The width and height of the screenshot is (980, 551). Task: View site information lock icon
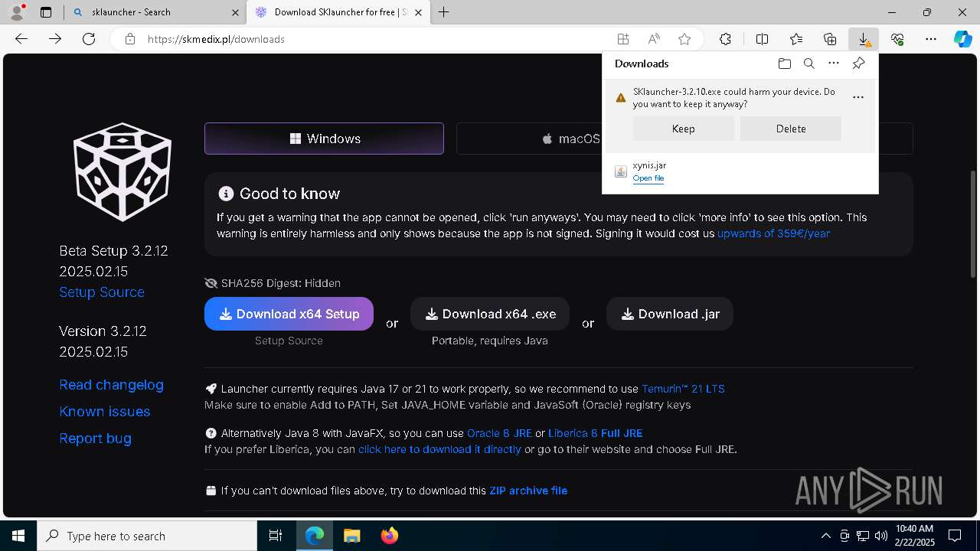coord(130,39)
